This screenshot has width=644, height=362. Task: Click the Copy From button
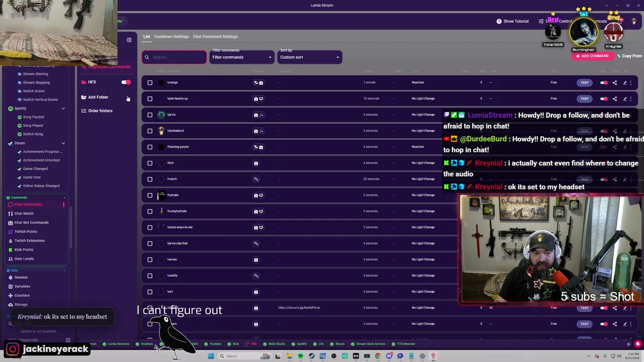click(x=628, y=56)
